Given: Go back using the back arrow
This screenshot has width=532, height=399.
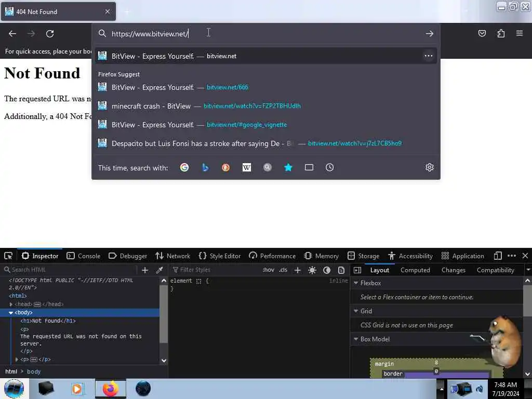Looking at the screenshot, I should coord(12,34).
